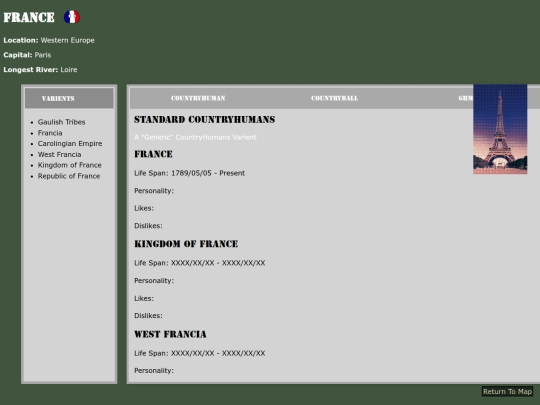Screen dimensions: 540x405
Task: Click the France flag ball icon
Action: tap(72, 17)
